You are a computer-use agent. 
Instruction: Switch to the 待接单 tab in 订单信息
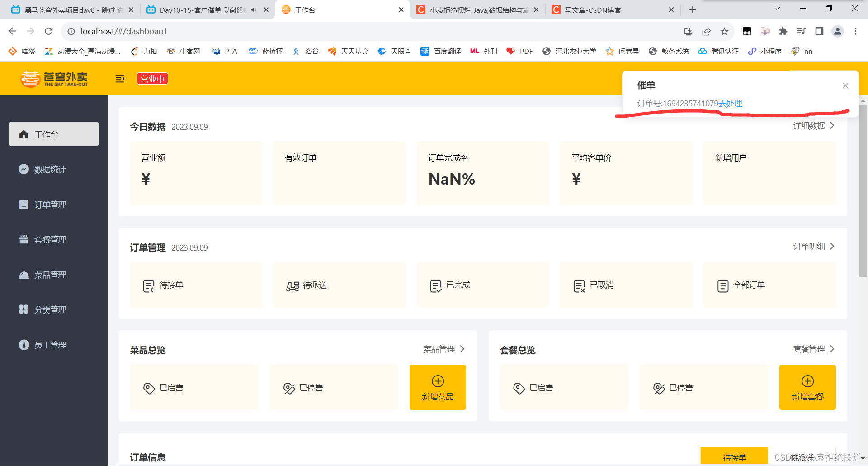(x=734, y=456)
